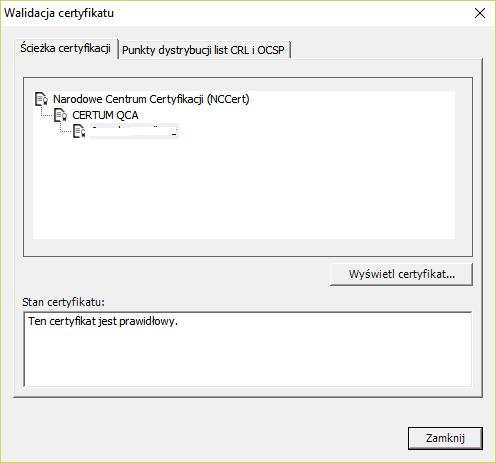This screenshot has width=496, height=463.
Task: Choose the CERTUM QCA tree entry label
Action: pyautogui.click(x=105, y=115)
